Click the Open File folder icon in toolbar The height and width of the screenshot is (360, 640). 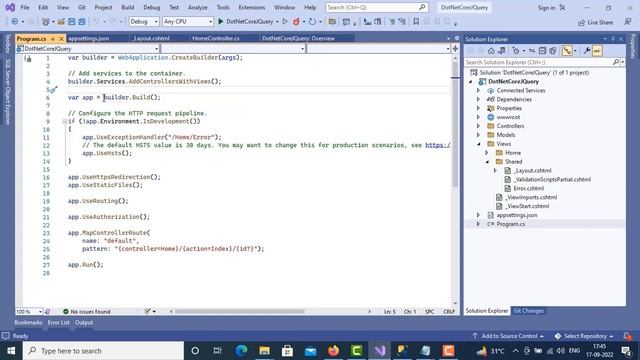[x=61, y=21]
